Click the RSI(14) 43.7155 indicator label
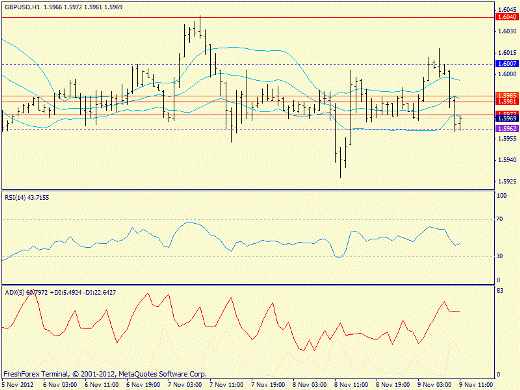 pyautogui.click(x=27, y=198)
